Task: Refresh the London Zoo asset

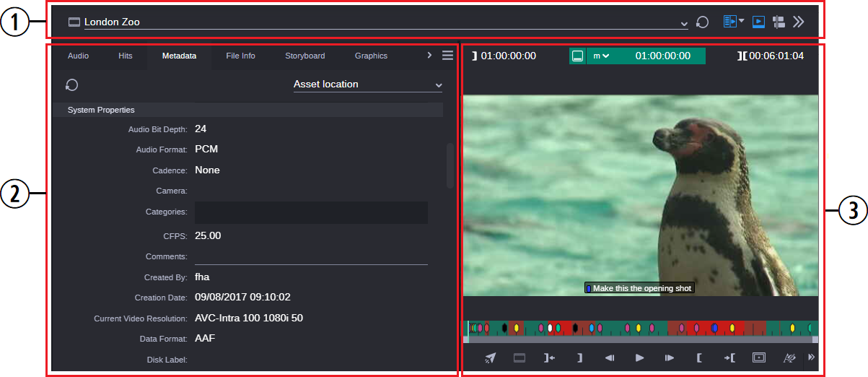Action: (x=702, y=22)
